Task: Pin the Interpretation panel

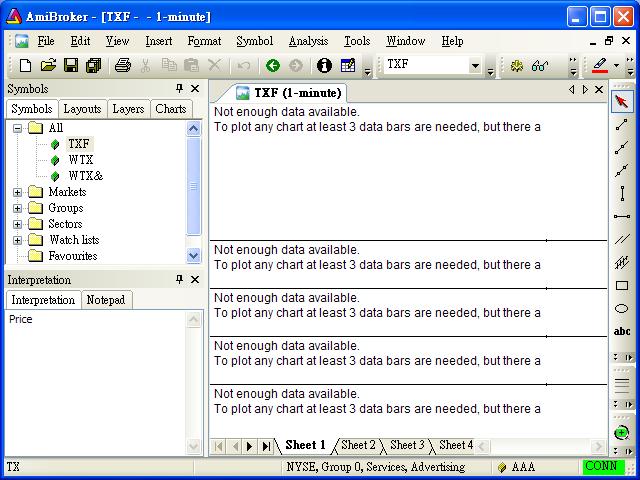Action: (179, 280)
